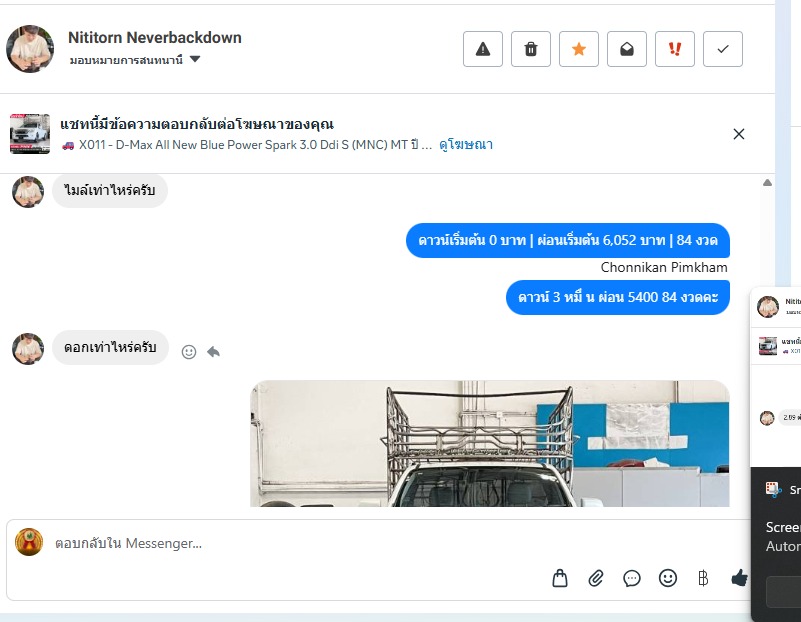Dismiss the ad reply banner
801x622 pixels.
(x=739, y=134)
